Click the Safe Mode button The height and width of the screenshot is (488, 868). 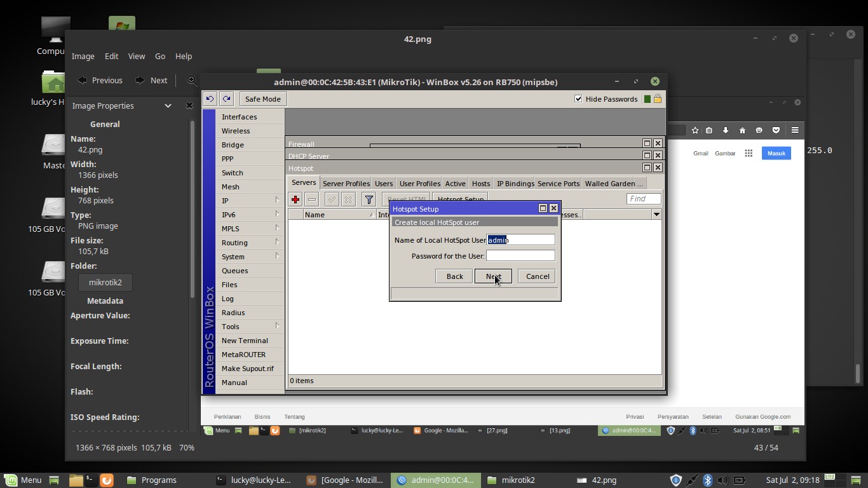[x=263, y=99]
